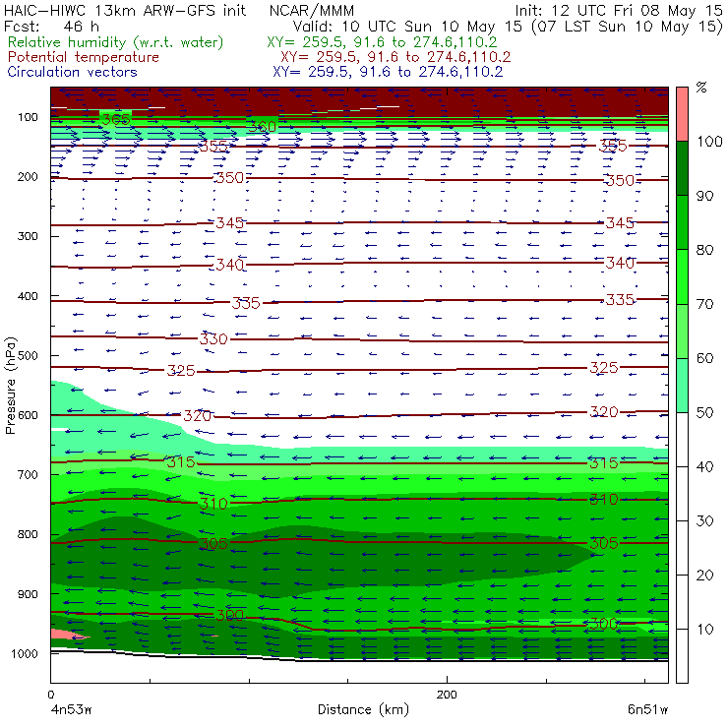Click the '30' colorbar tick label
728x728 pixels.
[704, 521]
